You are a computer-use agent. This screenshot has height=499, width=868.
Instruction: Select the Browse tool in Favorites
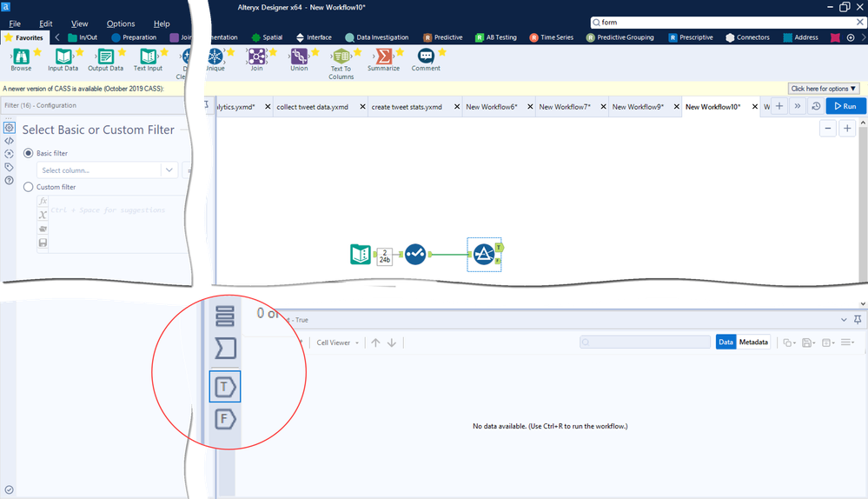tap(21, 60)
